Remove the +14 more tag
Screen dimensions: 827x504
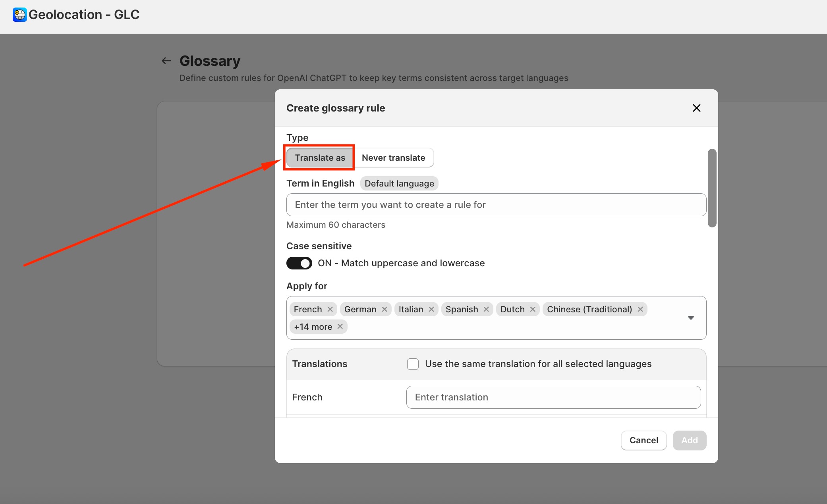click(x=340, y=326)
